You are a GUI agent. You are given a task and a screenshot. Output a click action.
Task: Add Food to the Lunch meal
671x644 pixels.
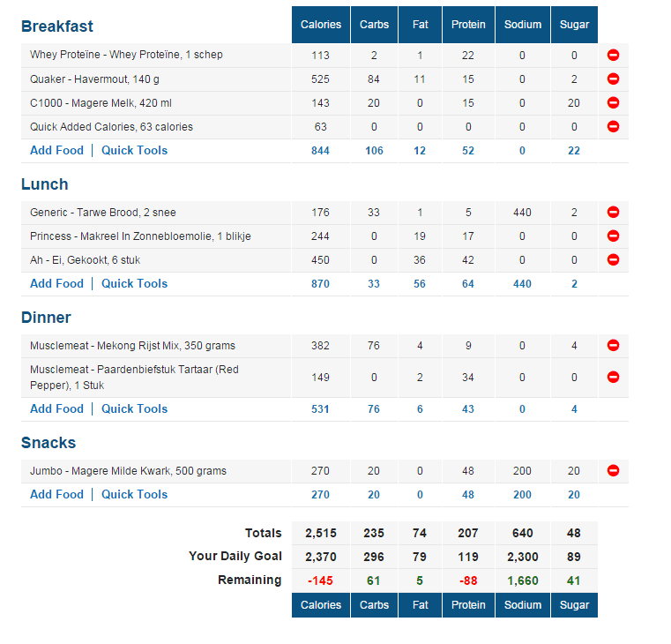click(x=56, y=283)
